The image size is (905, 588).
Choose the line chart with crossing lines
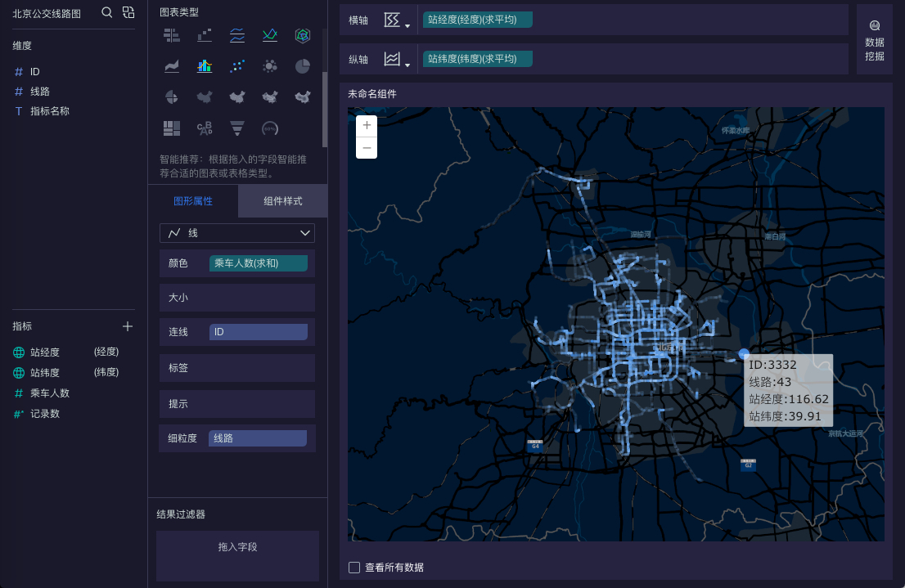coord(269,35)
